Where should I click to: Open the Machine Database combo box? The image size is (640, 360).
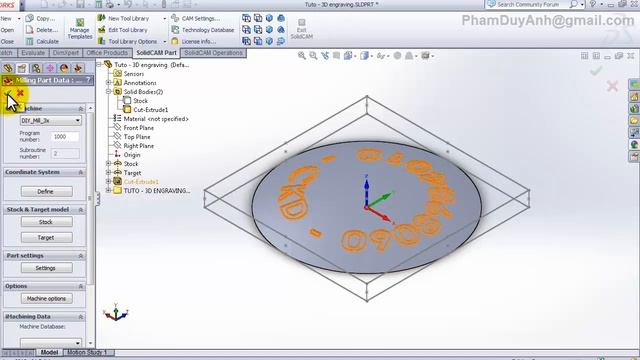51,342
